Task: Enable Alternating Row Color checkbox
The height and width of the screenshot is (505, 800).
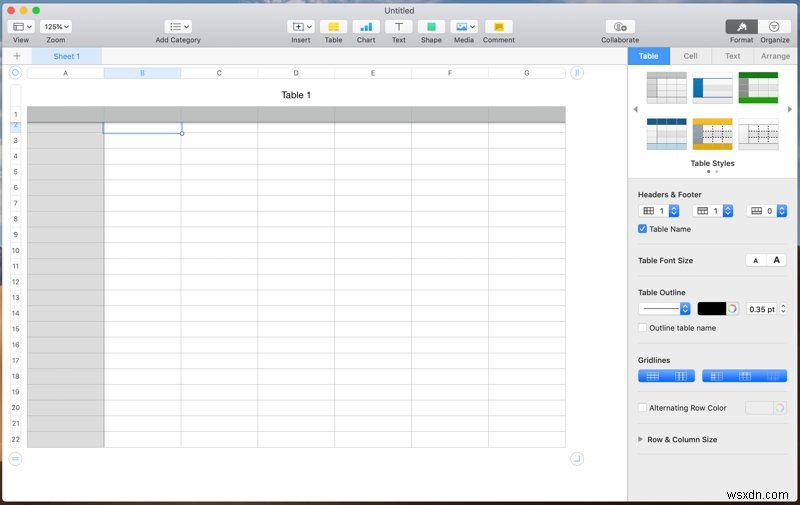Action: [642, 408]
